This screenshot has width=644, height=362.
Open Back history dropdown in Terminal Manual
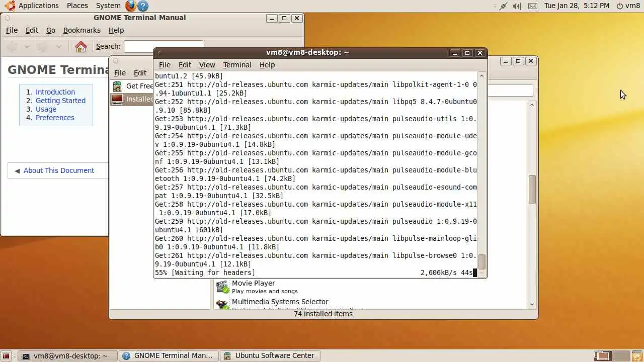pyautogui.click(x=27, y=46)
